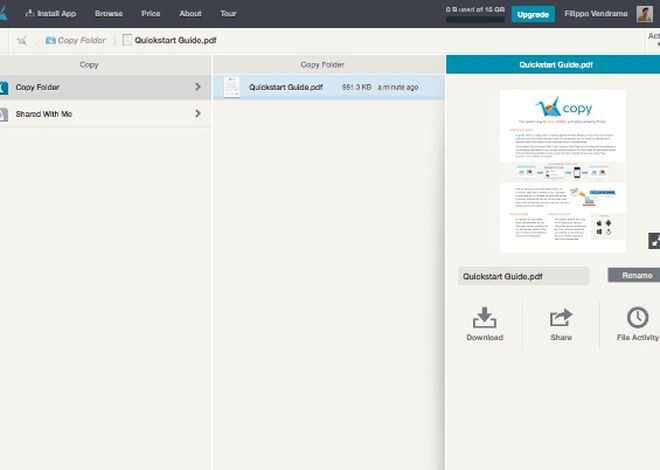This screenshot has width=660, height=470.
Task: Click the Quickstart Guide.pdf details panel title
Action: [x=556, y=65]
